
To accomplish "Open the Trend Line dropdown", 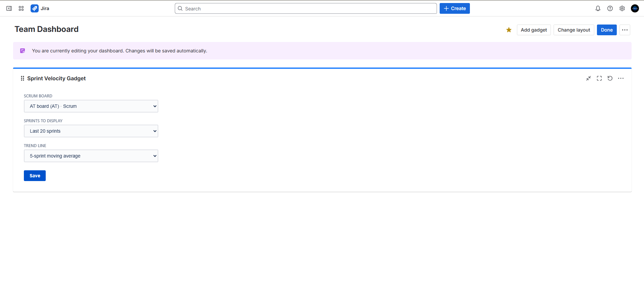I will coord(91,156).
